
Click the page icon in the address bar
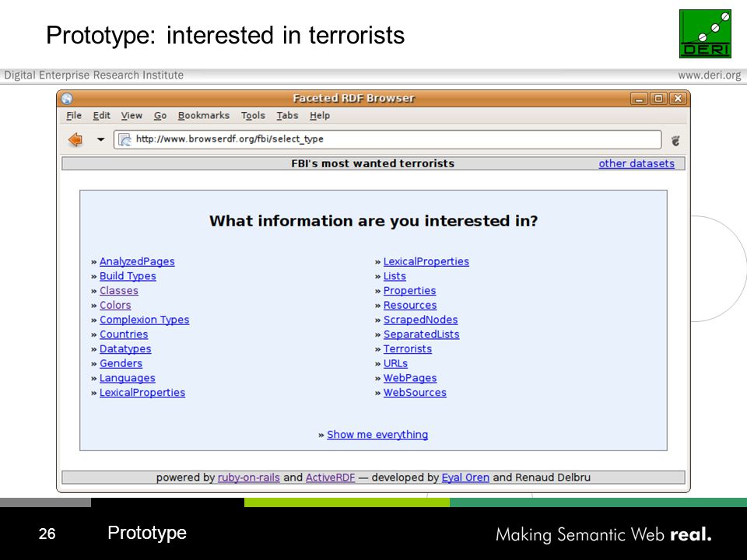click(x=124, y=139)
